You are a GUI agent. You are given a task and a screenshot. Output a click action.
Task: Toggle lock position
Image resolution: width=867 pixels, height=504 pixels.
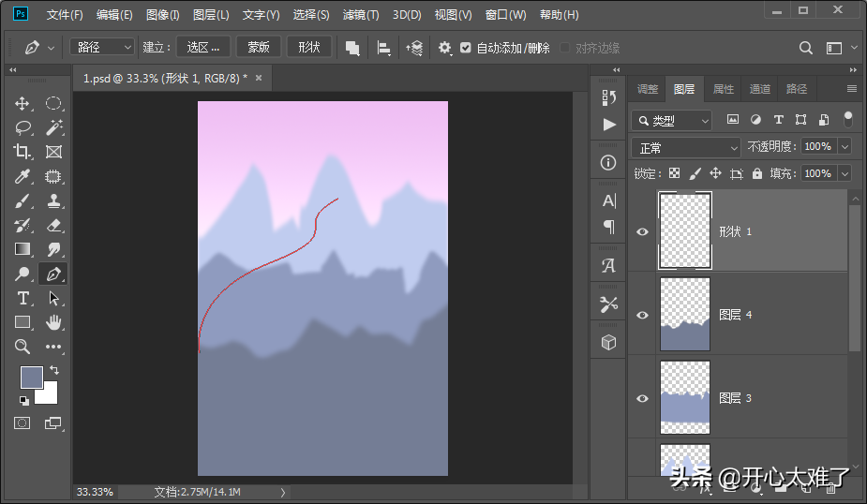tap(715, 173)
